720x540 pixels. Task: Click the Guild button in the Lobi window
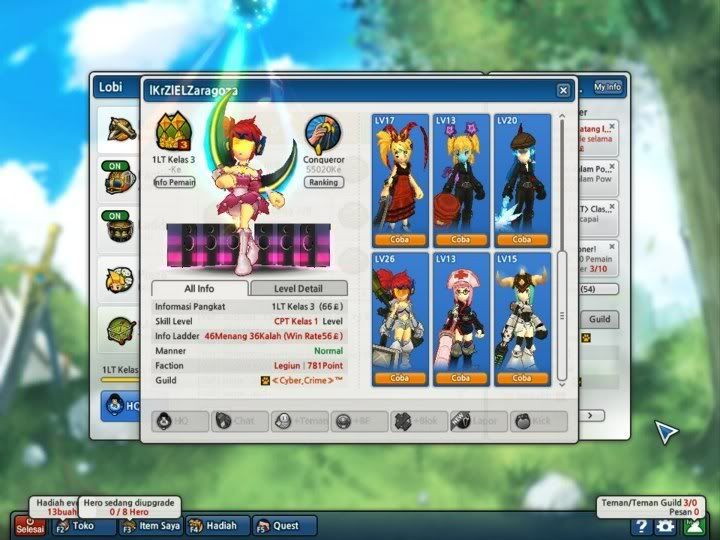(600, 319)
